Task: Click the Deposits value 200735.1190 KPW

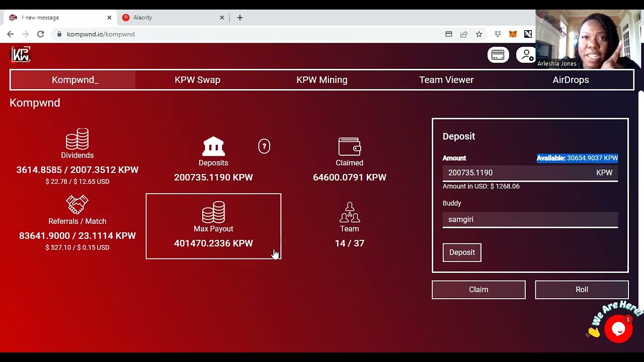Action: (213, 177)
